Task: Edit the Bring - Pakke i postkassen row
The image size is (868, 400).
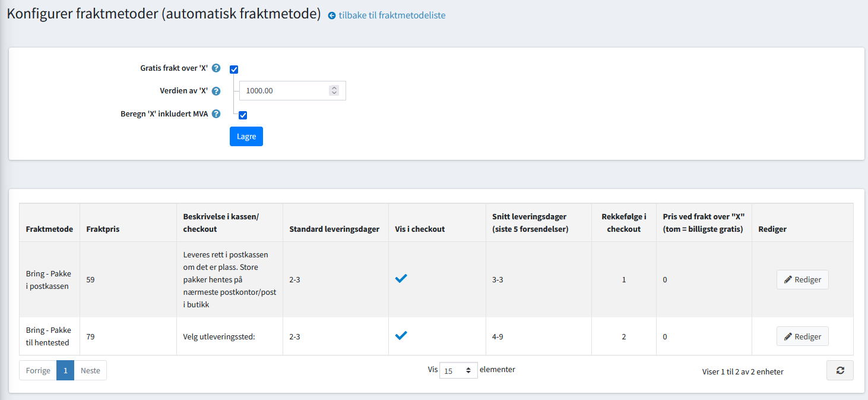Action: coord(802,279)
